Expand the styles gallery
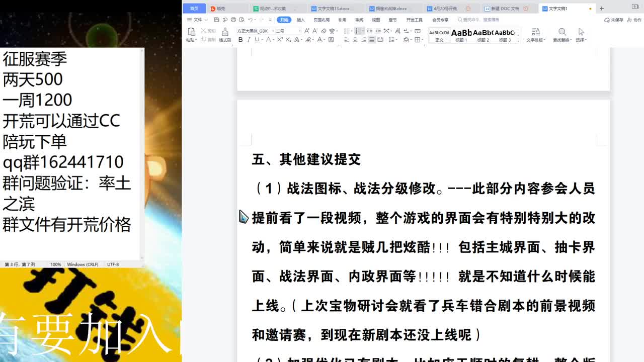Viewport: 644px width, 362px height. 518,40
